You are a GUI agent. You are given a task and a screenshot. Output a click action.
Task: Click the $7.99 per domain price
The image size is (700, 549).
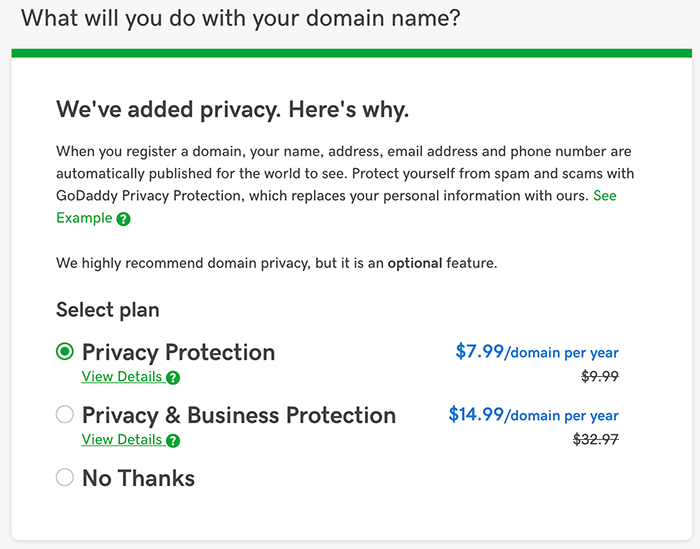pyautogui.click(x=537, y=352)
